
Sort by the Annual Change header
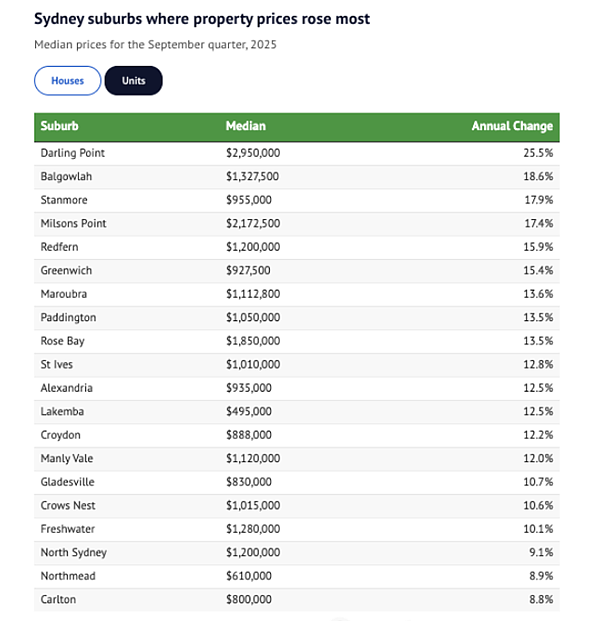tap(512, 126)
